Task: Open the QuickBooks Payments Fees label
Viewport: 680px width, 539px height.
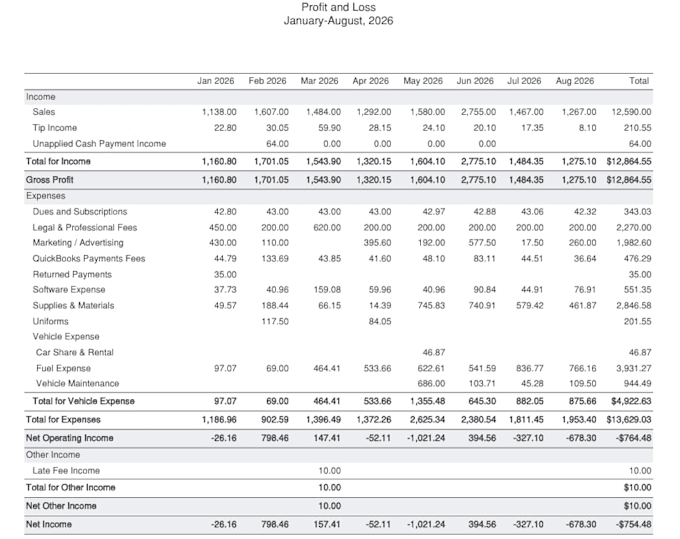Action: coord(88,259)
